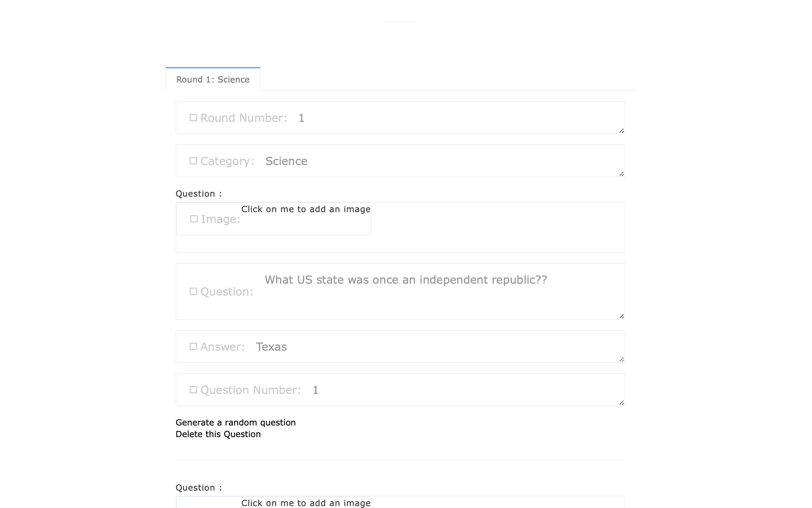Image resolution: width=812 pixels, height=508 pixels.
Task: Click 'Click on me to add an image' in first question
Action: (305, 209)
